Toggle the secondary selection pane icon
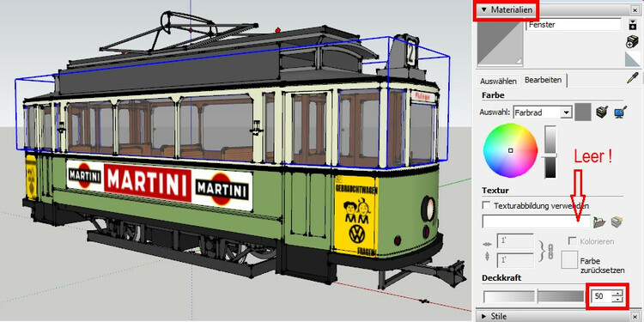 [633, 25]
